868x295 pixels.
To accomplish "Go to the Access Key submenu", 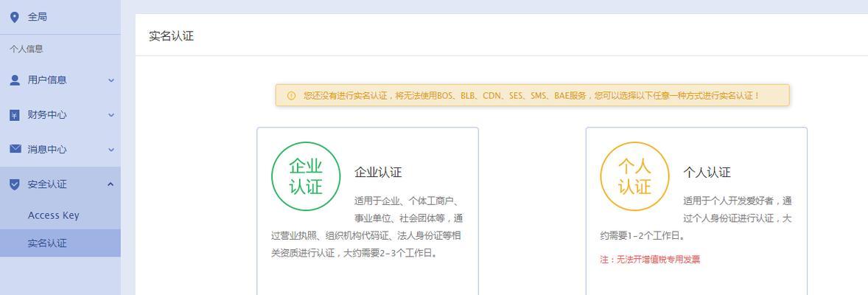I will 60,215.
